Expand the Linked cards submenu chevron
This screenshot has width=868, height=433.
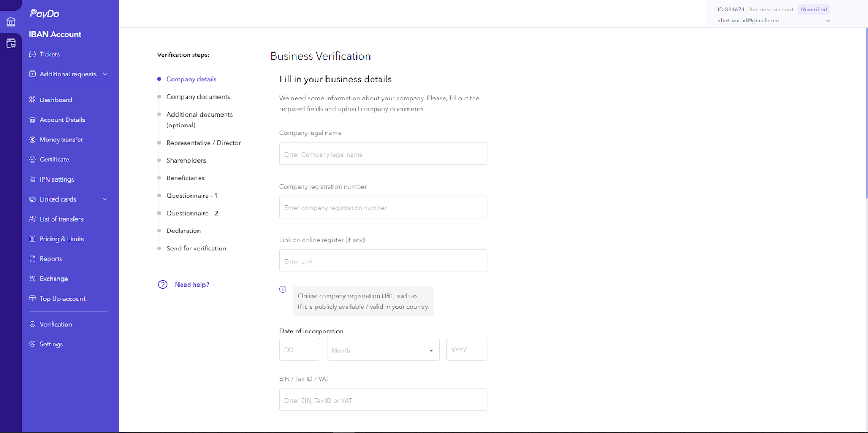pyautogui.click(x=105, y=199)
